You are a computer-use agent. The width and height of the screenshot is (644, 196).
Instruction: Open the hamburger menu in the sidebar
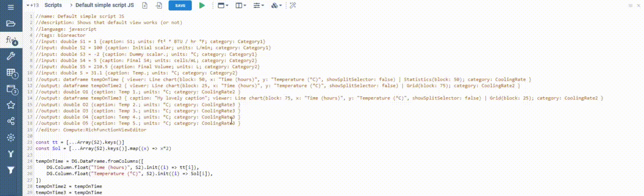[x=11, y=8]
